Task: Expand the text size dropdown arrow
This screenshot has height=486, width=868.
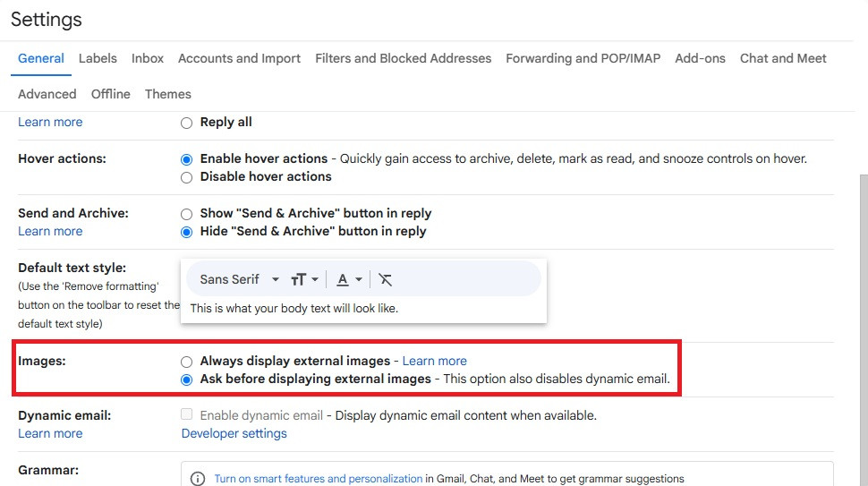Action: (315, 279)
